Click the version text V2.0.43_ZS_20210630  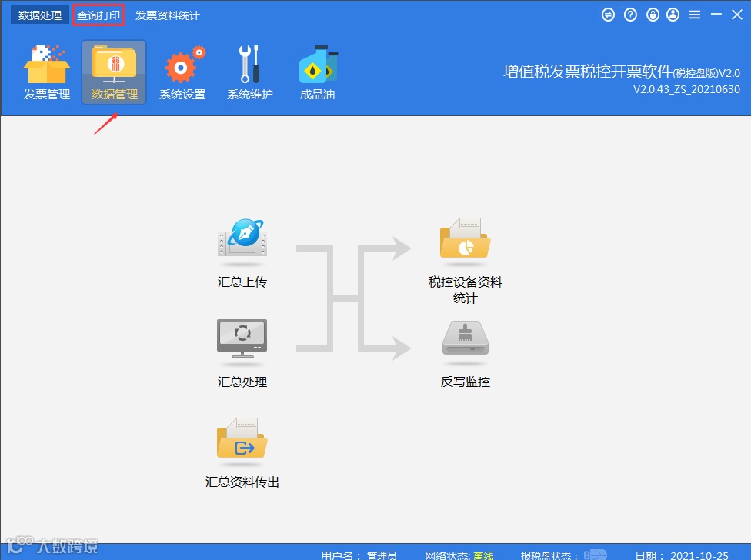686,89
